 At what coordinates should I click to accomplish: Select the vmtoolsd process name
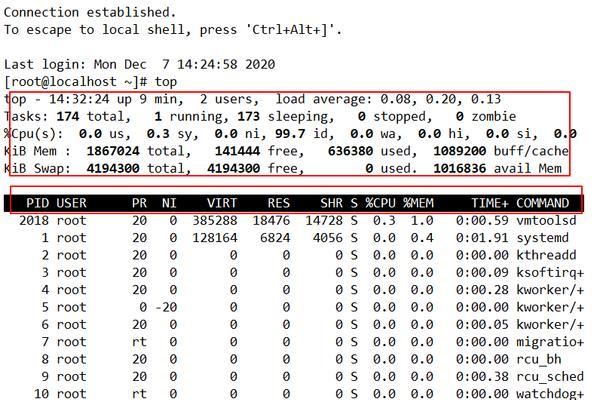[x=546, y=221]
